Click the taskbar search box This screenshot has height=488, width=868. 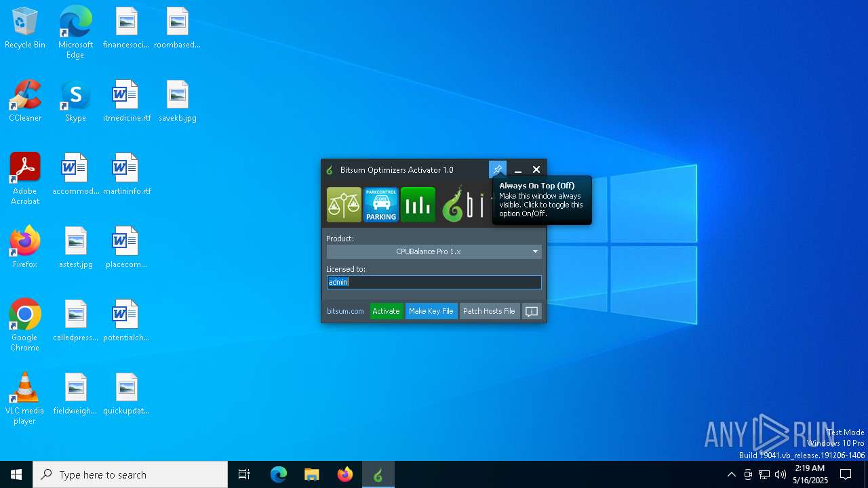click(130, 474)
